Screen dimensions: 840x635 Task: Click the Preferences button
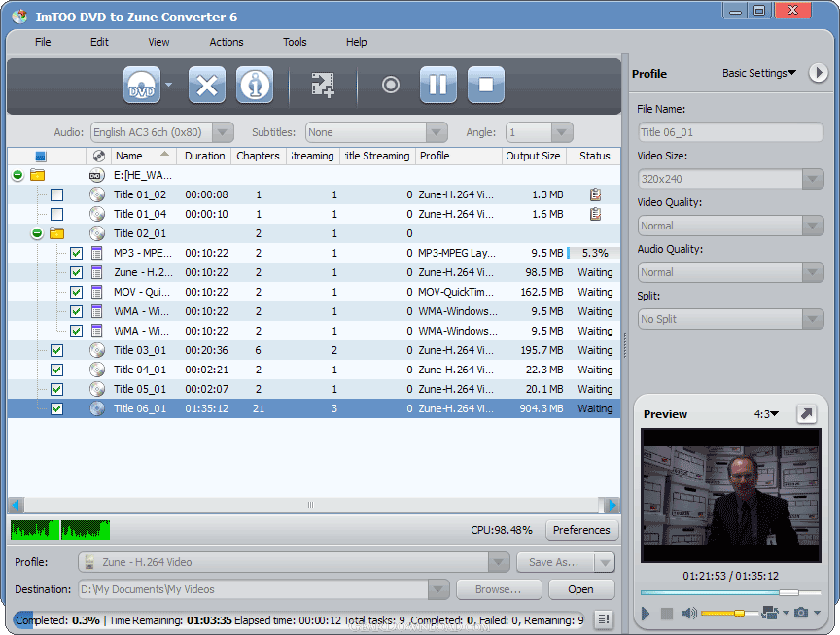(x=581, y=530)
